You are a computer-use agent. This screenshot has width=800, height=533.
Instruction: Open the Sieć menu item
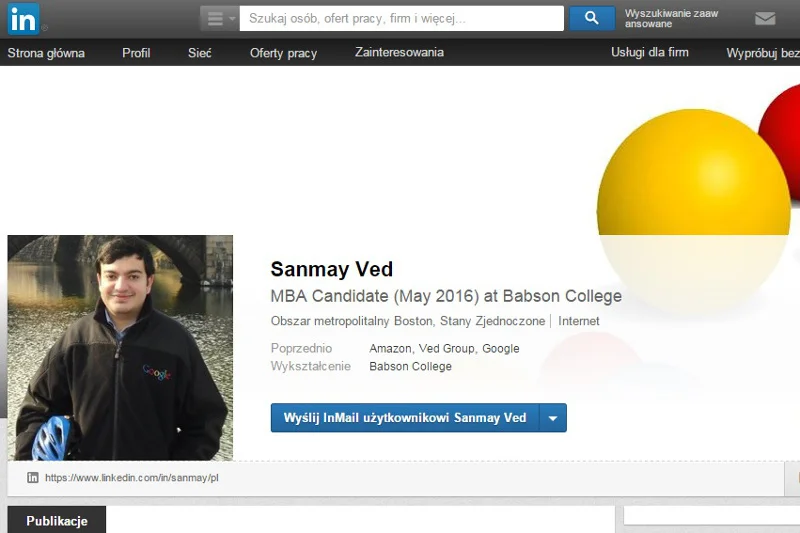199,53
